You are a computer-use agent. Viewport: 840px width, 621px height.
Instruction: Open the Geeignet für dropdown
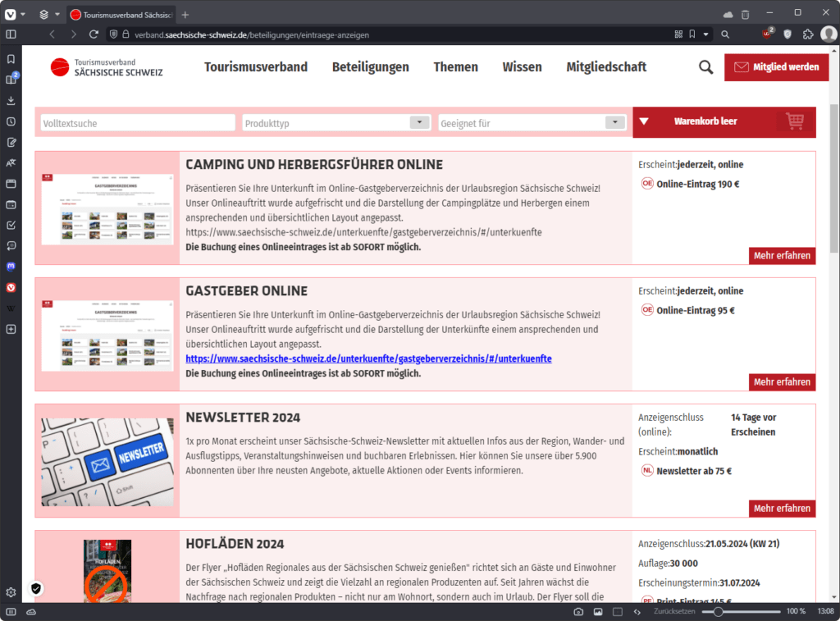532,123
